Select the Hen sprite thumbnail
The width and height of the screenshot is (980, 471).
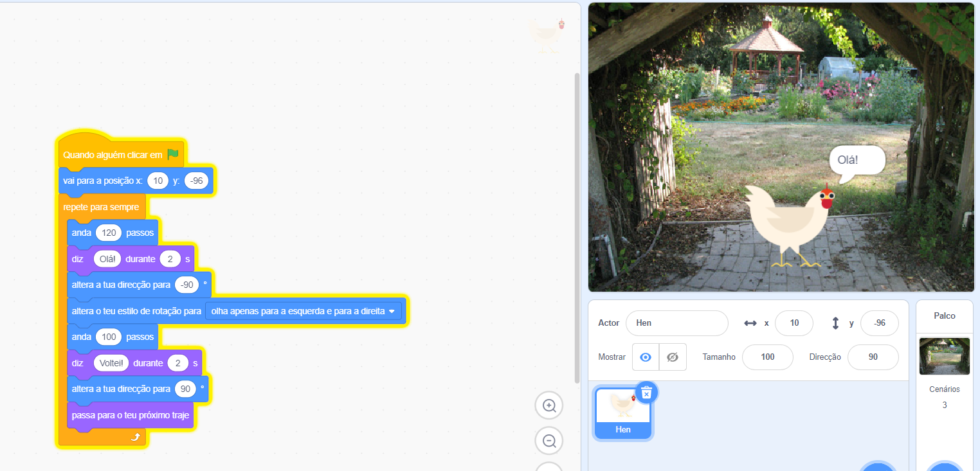(x=622, y=413)
